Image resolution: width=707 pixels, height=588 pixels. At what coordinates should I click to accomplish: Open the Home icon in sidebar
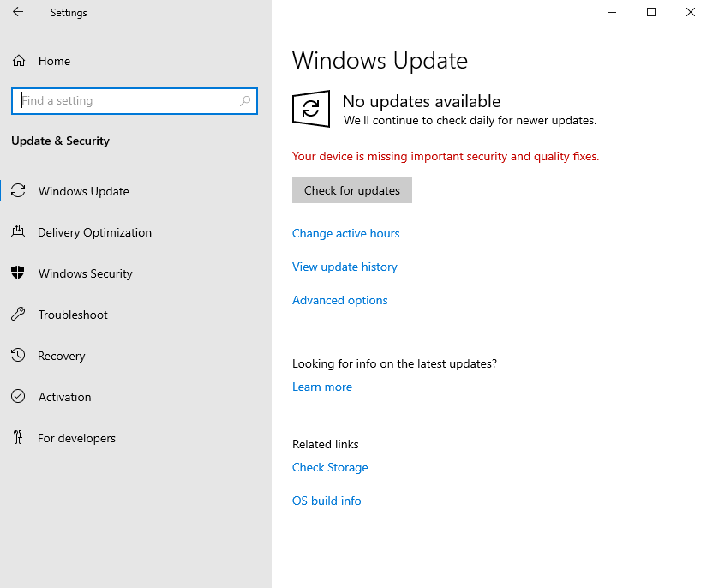[x=19, y=60]
